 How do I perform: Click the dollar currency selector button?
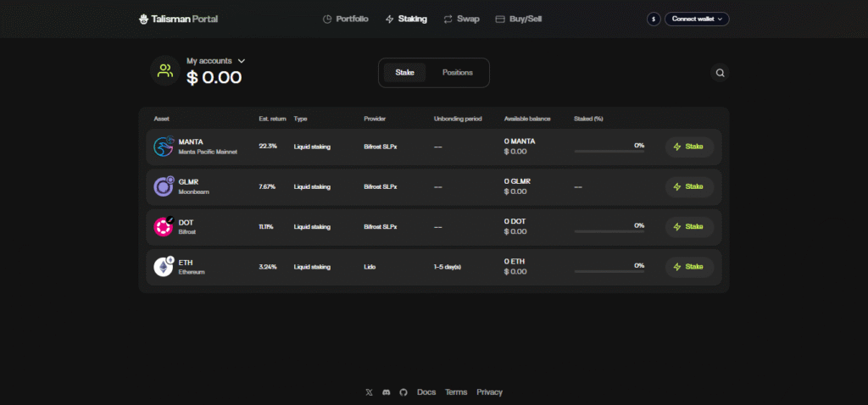click(654, 19)
